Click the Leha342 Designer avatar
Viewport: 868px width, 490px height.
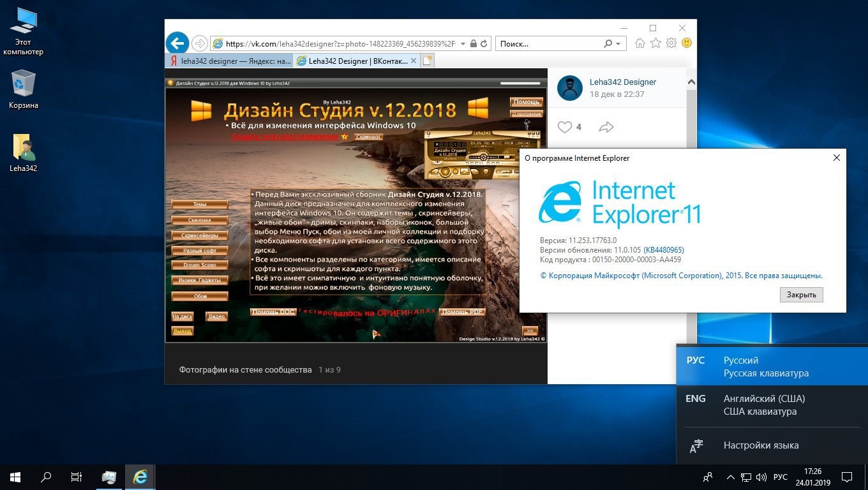(570, 88)
